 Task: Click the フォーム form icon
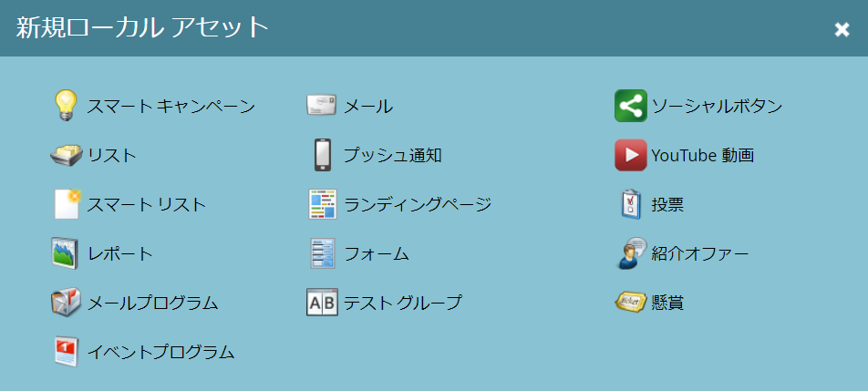[x=323, y=254]
